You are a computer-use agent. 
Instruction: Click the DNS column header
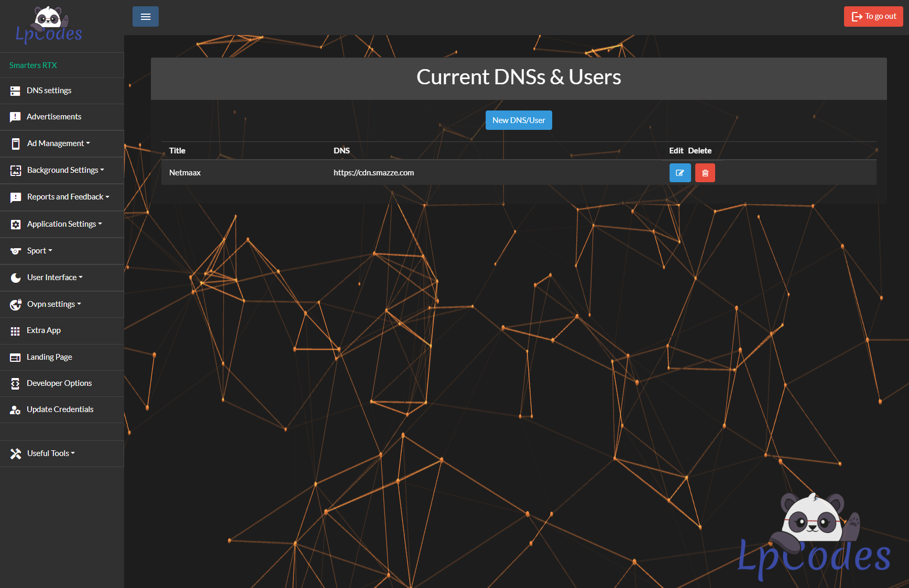(342, 151)
